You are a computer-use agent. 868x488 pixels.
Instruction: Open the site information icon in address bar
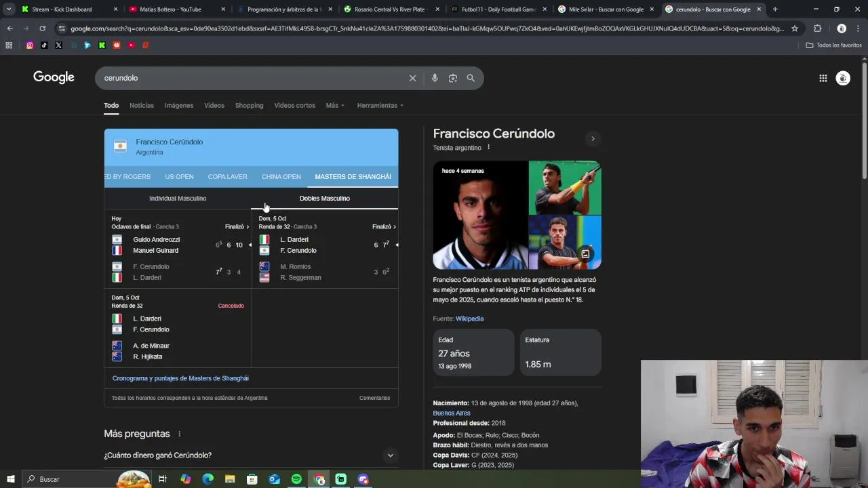click(62, 28)
